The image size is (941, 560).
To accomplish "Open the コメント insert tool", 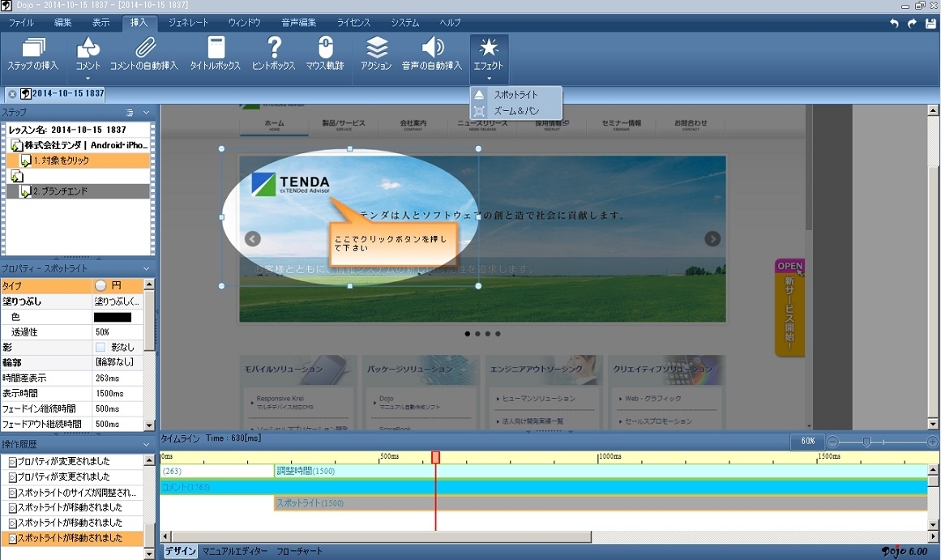I will point(88,54).
